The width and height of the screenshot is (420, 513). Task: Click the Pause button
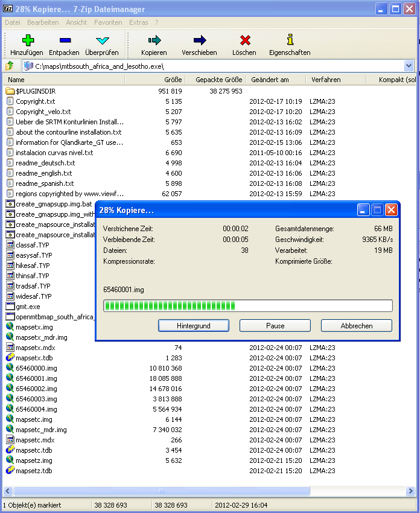click(275, 325)
